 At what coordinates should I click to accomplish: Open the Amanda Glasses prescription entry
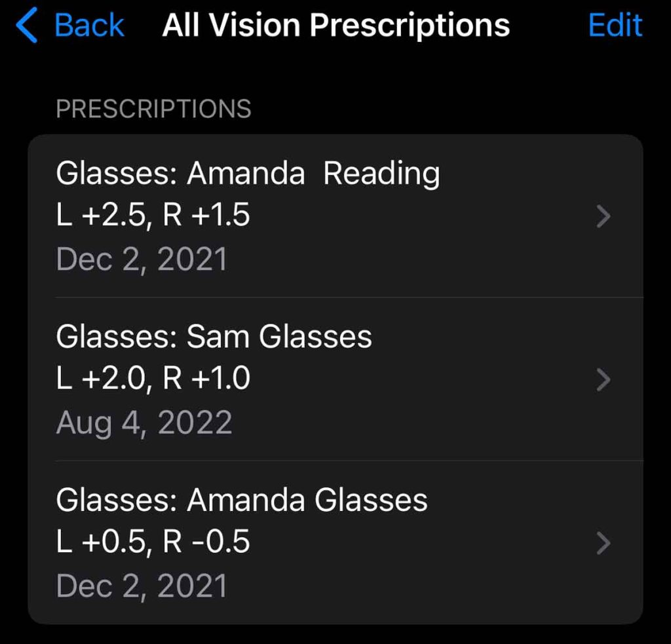coord(241,501)
